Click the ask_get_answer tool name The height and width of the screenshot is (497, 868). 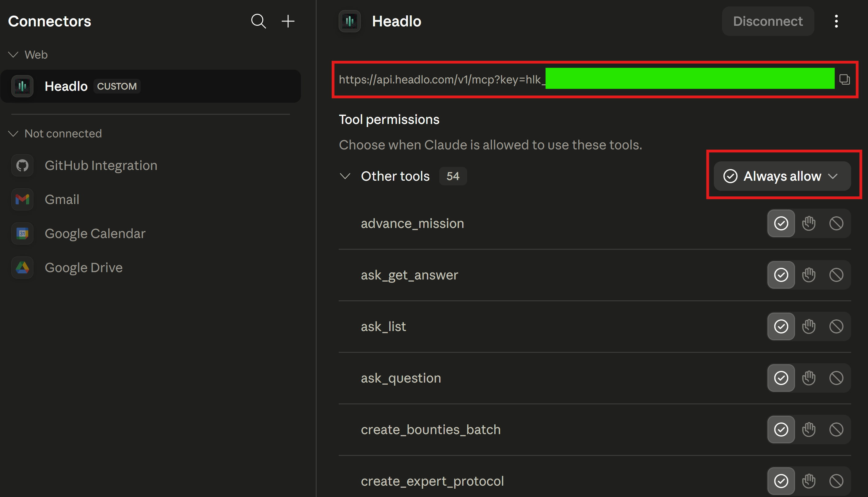[x=409, y=275]
